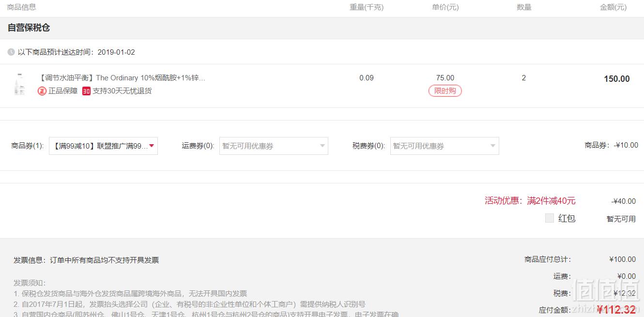Viewport: 644px width, 317px height.
Task: Click the unit price 75.00
Action: 445,78
